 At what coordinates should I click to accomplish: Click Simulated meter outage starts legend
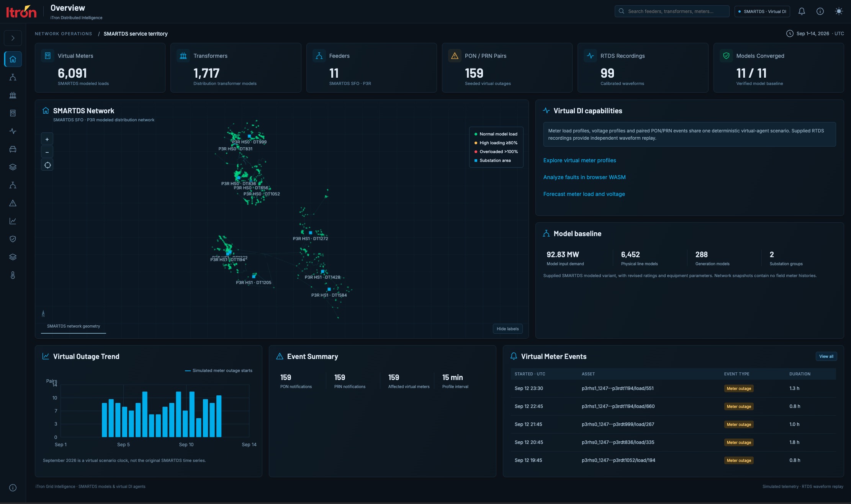219,370
